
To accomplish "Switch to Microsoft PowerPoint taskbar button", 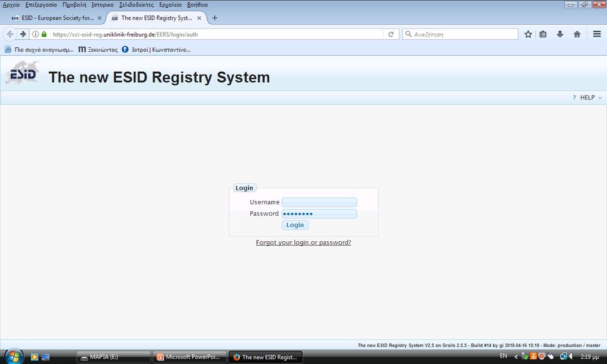I will 189,357.
